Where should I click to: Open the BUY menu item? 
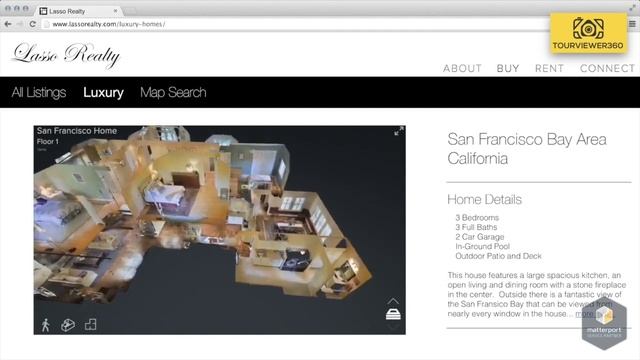[508, 68]
